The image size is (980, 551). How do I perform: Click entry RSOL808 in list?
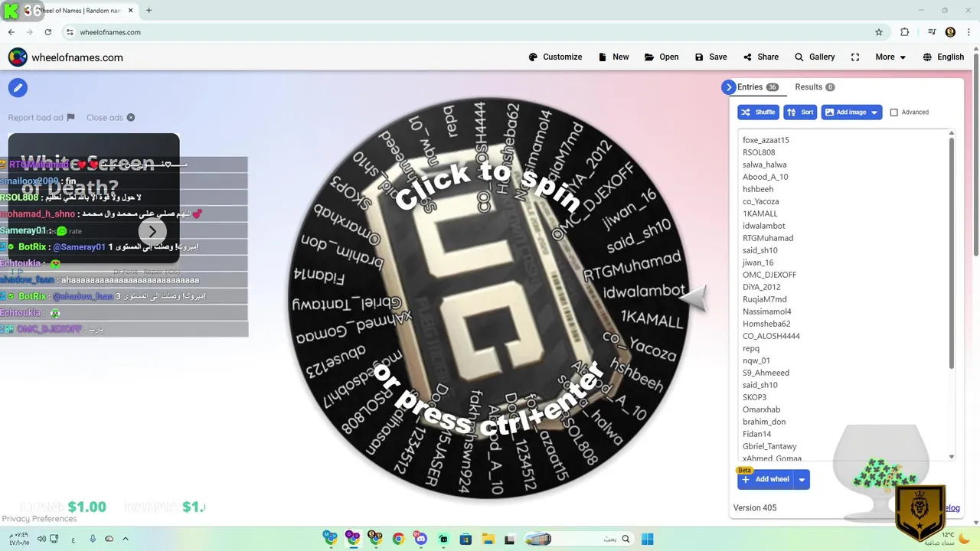(759, 152)
